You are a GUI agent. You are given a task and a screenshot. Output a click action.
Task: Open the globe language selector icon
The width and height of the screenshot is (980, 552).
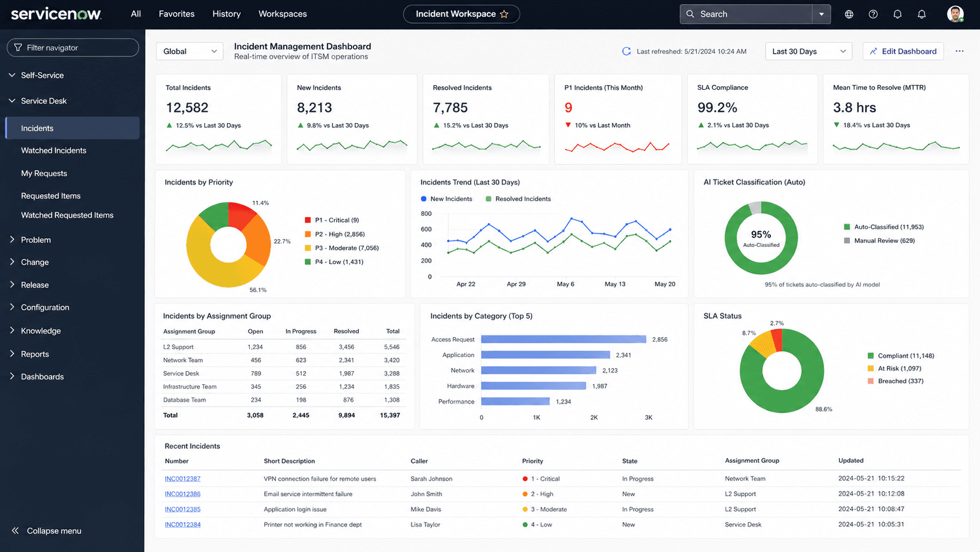coord(849,14)
